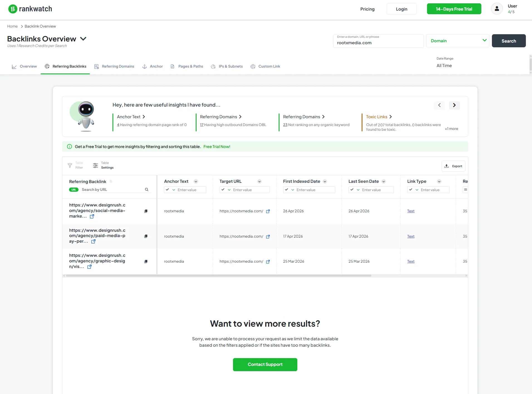Image resolution: width=532 pixels, height=394 pixels.
Task: Open social-media-marke backlink in new tab
Action: 92,216
